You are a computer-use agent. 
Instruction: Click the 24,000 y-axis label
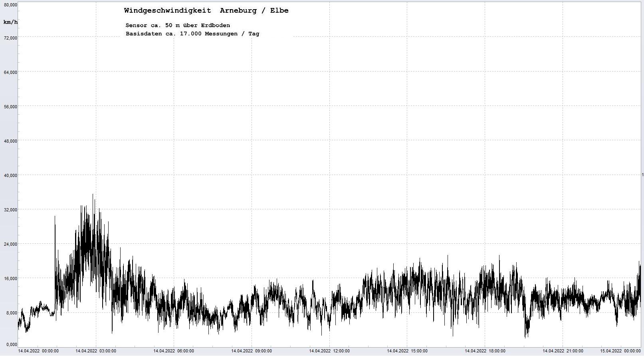coord(10,244)
